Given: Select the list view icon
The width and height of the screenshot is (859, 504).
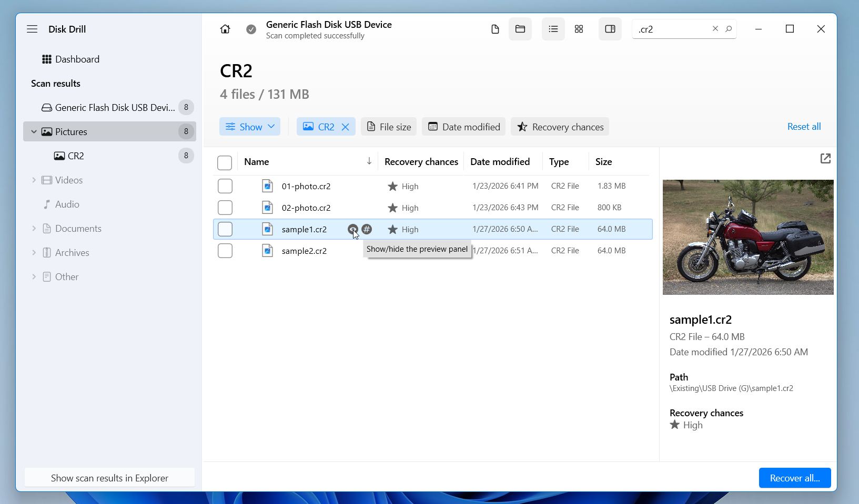Looking at the screenshot, I should pos(553,29).
